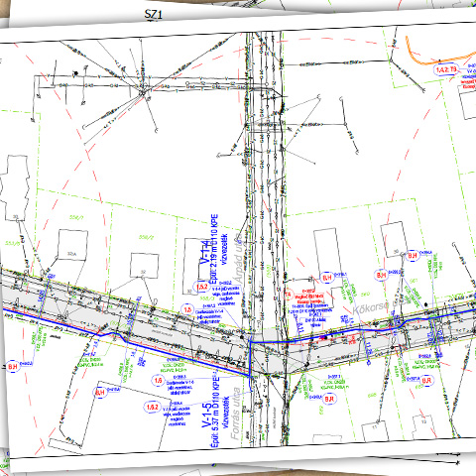The height and width of the screenshot is (476, 476).
Task: Pick the 1.5.2 callout next to V-1-4
Action: point(202,287)
